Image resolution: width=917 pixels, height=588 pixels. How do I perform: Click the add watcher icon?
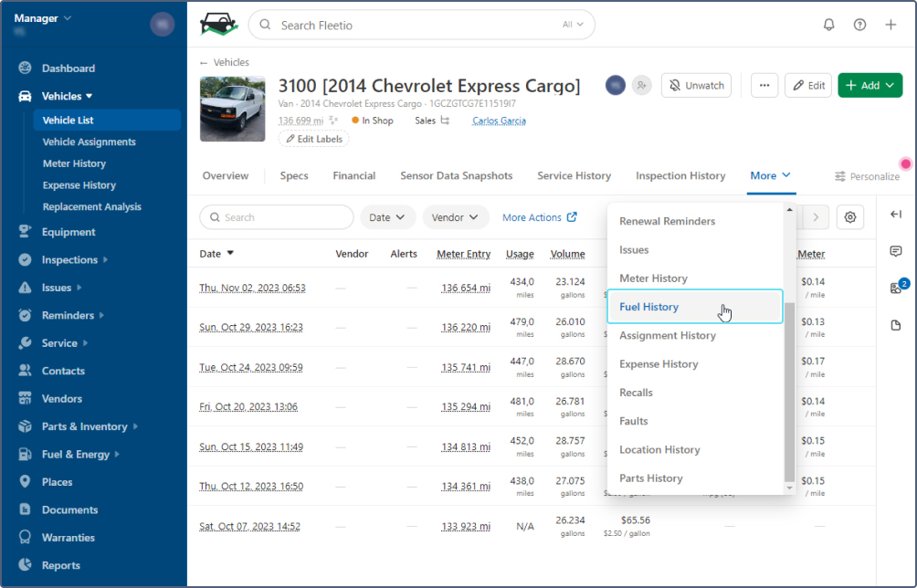pyautogui.click(x=642, y=85)
